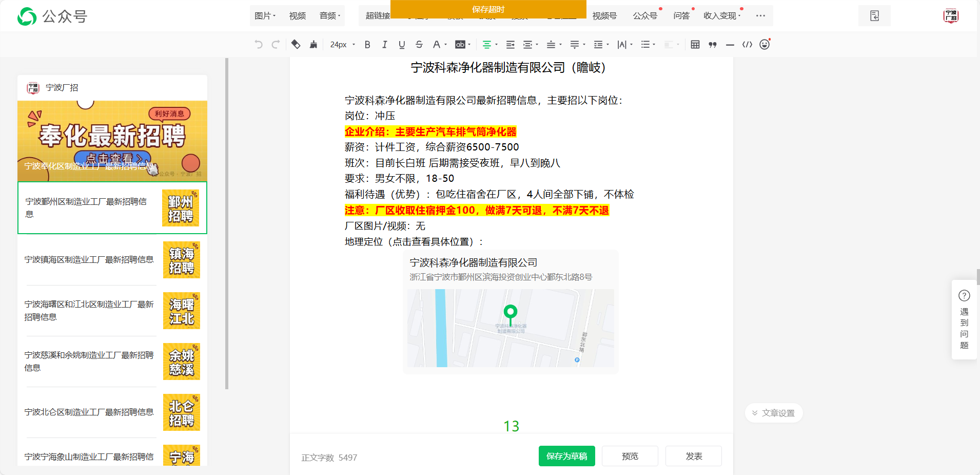Click the 海曙江北 thumbnail
980x475 pixels.
coord(182,311)
